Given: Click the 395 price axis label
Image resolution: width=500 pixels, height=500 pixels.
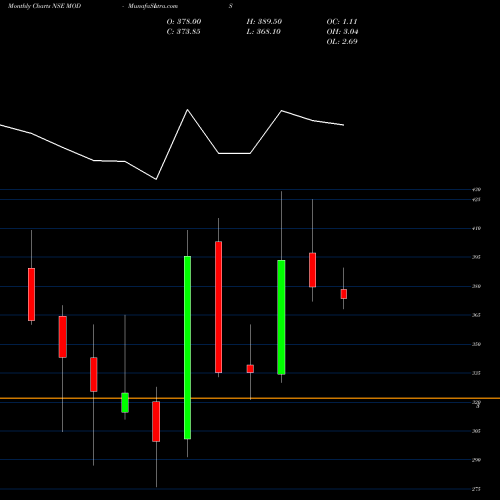Looking at the screenshot, I should pyautogui.click(x=476, y=257).
